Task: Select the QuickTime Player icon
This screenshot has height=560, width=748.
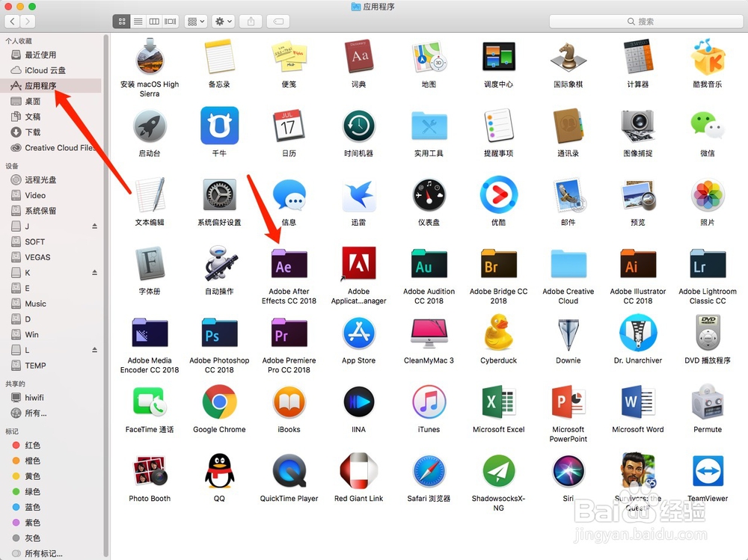Action: click(289, 471)
